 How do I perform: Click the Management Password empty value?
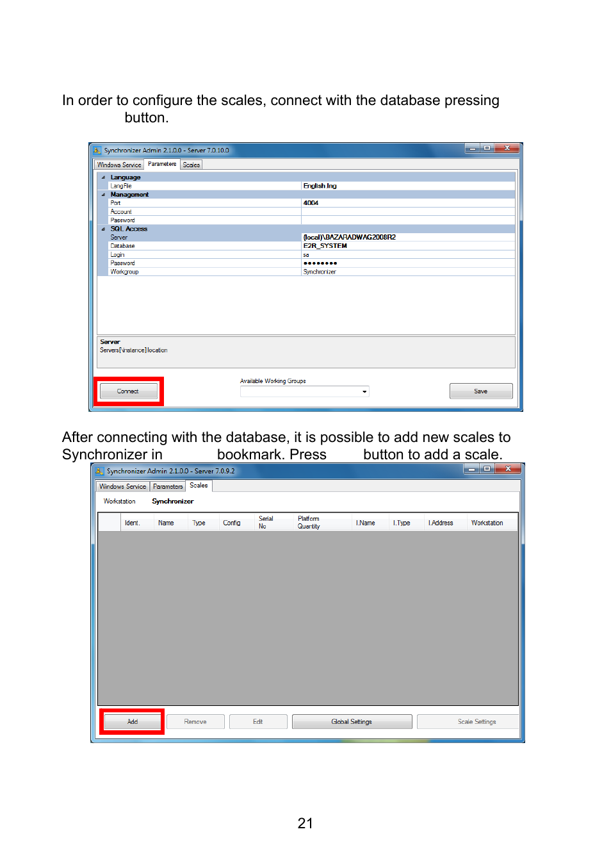[x=408, y=220]
